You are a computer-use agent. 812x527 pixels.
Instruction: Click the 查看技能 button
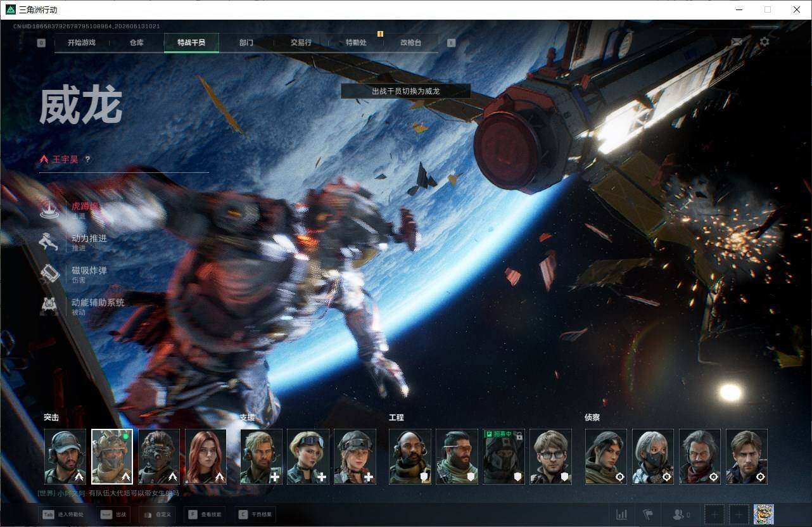205,515
